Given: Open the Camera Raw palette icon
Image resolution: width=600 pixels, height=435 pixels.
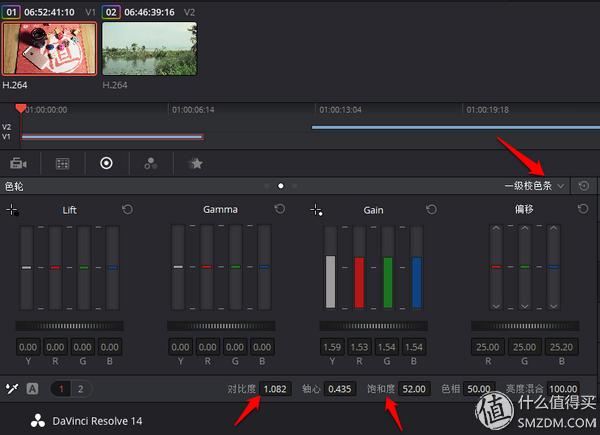Looking at the screenshot, I should 18,163.
